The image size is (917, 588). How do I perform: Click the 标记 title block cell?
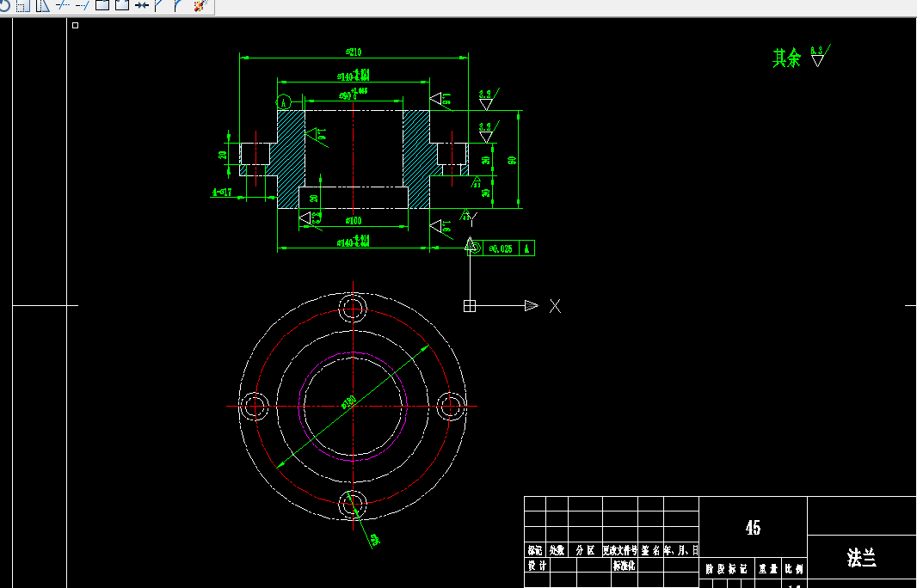(535, 550)
